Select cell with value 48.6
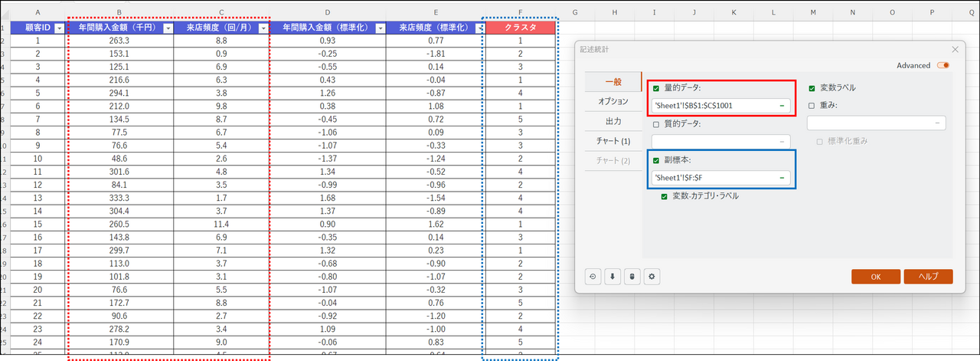The width and height of the screenshot is (980, 361). (119, 158)
